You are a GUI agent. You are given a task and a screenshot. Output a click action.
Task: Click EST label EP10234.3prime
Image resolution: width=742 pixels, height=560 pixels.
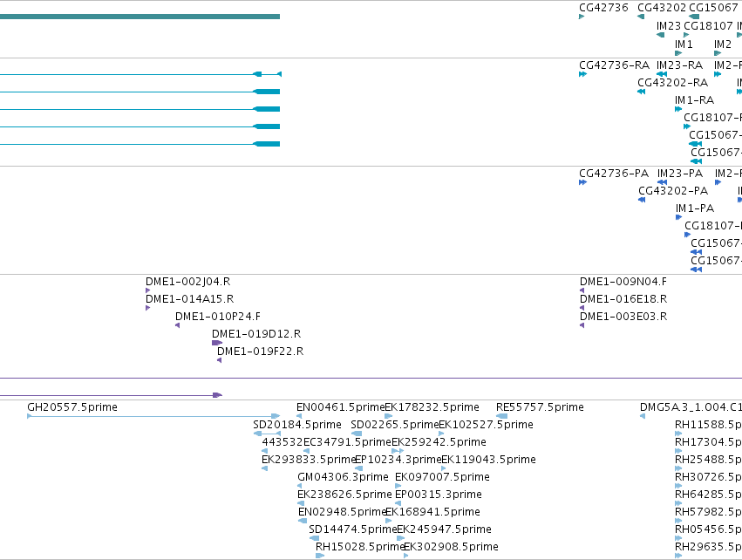click(398, 460)
